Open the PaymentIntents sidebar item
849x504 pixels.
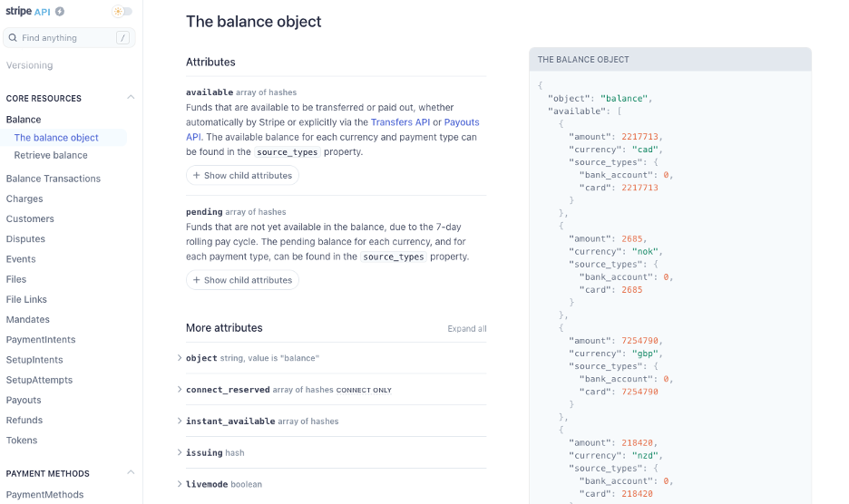click(41, 339)
